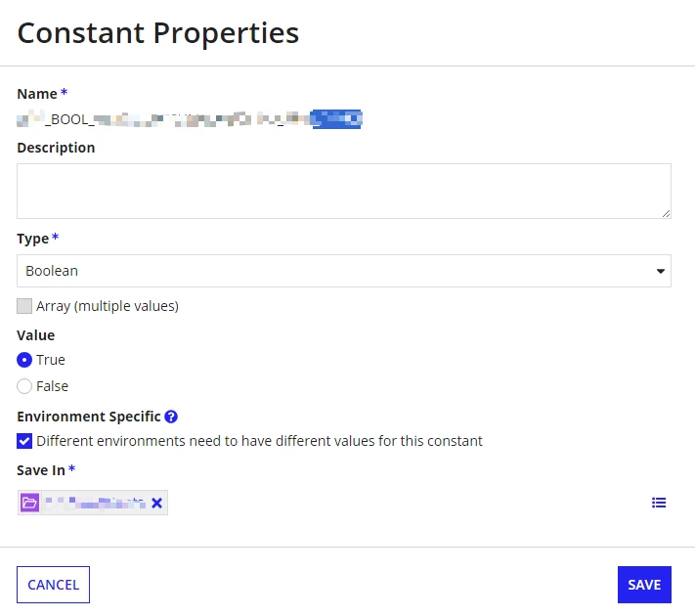The image size is (695, 616).
Task: Click the Description resize handle corner
Action: pyautogui.click(x=666, y=214)
